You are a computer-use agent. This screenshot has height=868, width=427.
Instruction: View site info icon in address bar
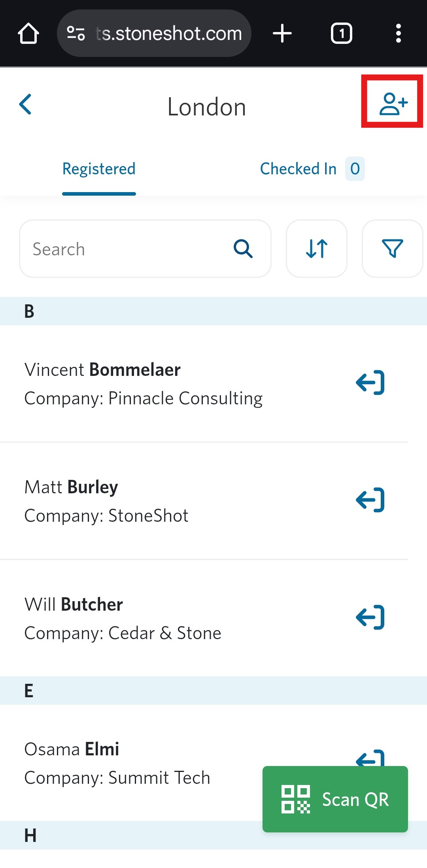tap(76, 33)
